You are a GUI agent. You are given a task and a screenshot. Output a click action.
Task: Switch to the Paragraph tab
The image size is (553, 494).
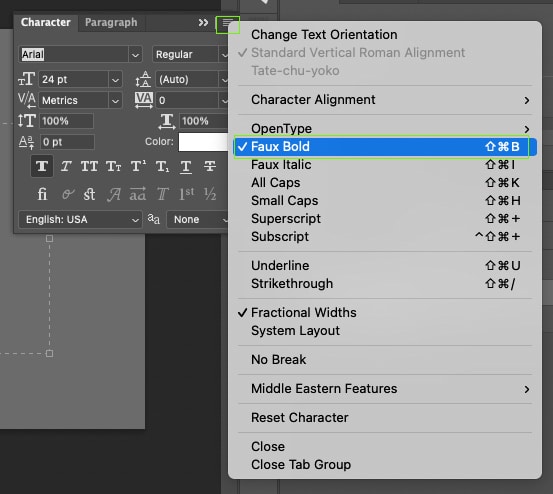click(111, 22)
